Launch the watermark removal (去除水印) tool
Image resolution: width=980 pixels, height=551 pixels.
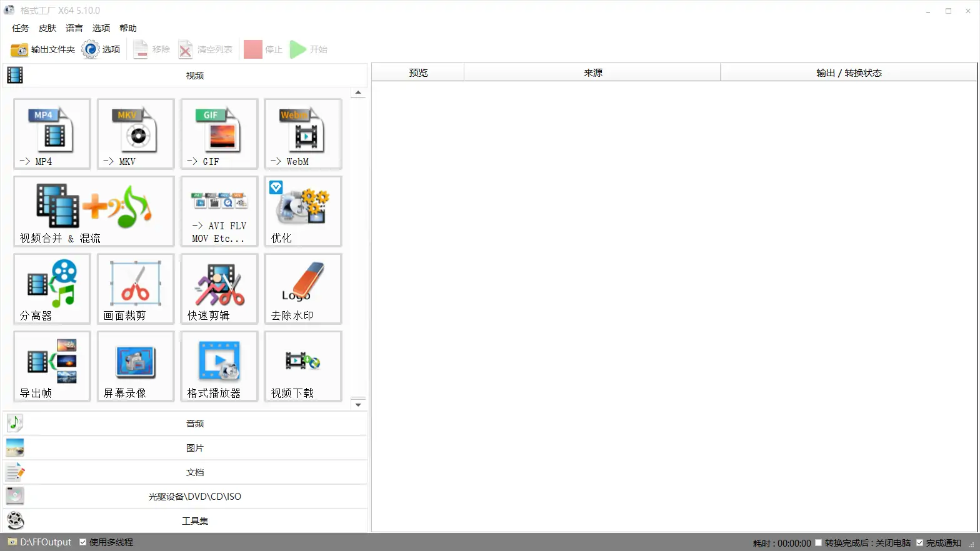click(303, 289)
